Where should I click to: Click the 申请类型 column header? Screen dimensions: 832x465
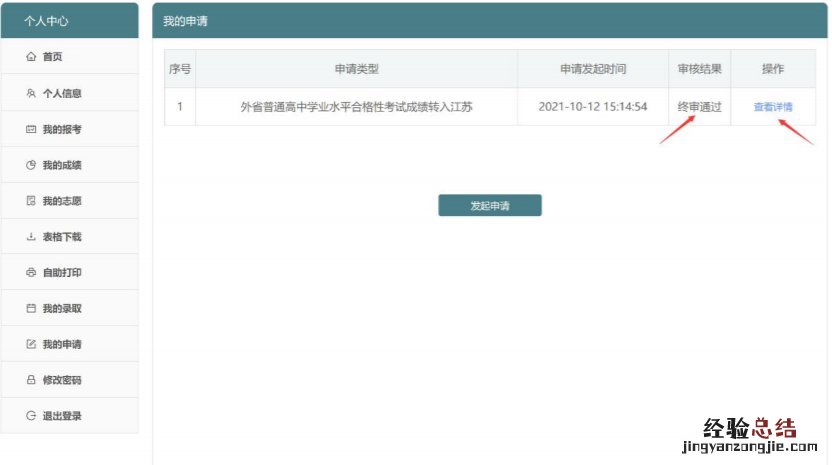click(x=356, y=69)
